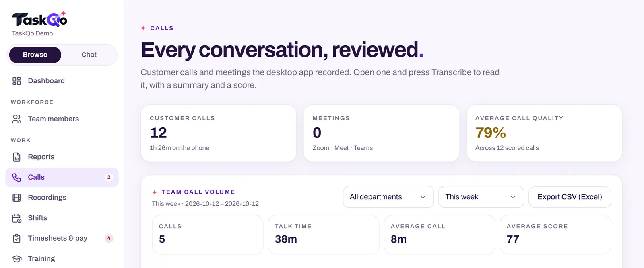Click the date range '2026-10-12 – 2026-10-12'
Screen dimensions: 644x268
pyautogui.click(x=222, y=204)
